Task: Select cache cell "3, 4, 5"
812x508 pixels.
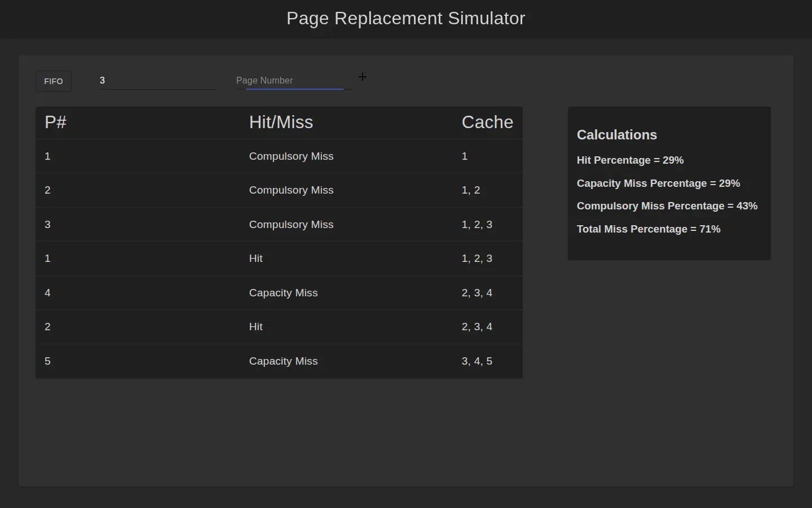Action: point(477,361)
